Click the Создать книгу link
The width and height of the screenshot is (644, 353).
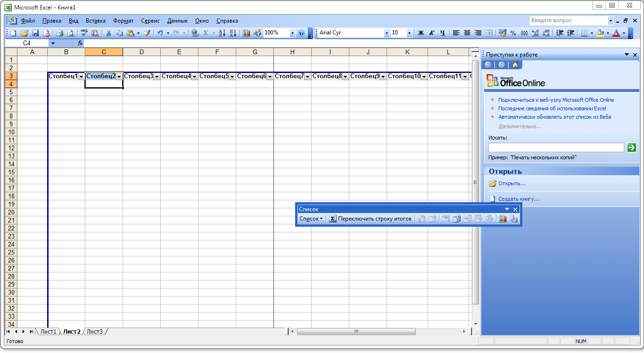(x=519, y=199)
